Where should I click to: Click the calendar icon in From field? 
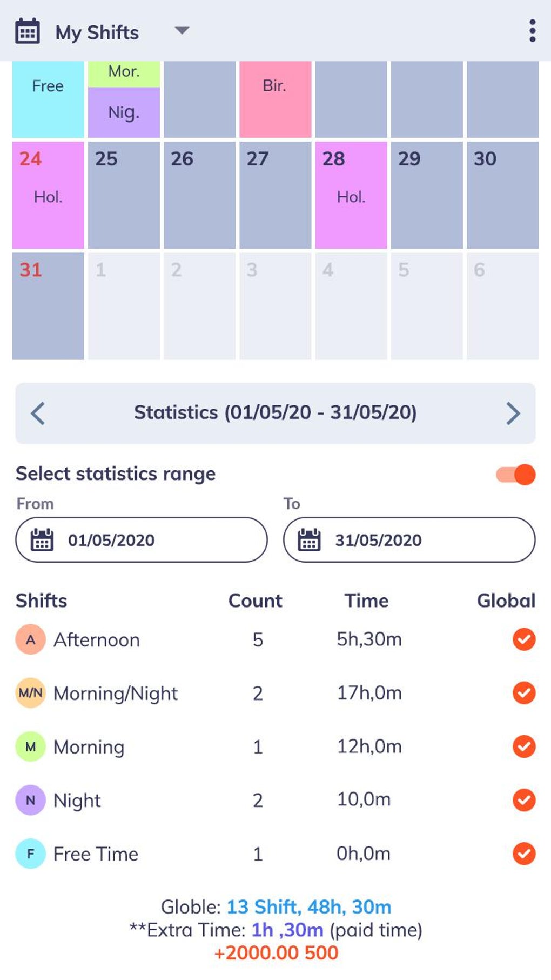point(42,540)
